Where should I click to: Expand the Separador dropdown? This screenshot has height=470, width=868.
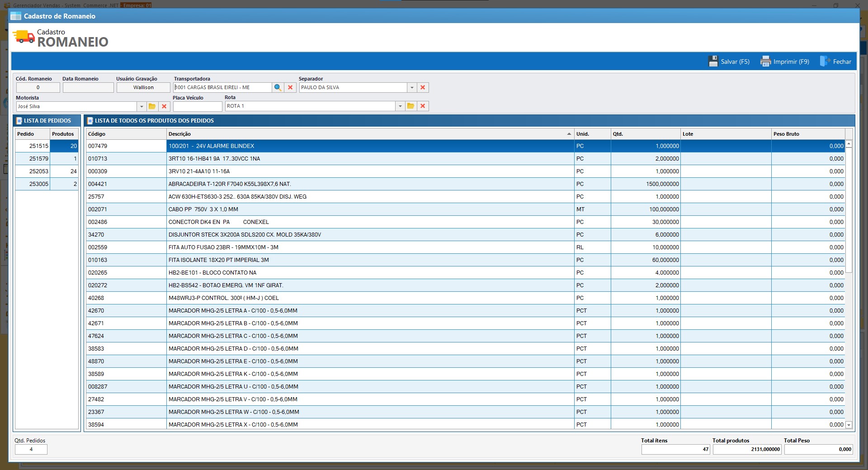[x=412, y=87]
